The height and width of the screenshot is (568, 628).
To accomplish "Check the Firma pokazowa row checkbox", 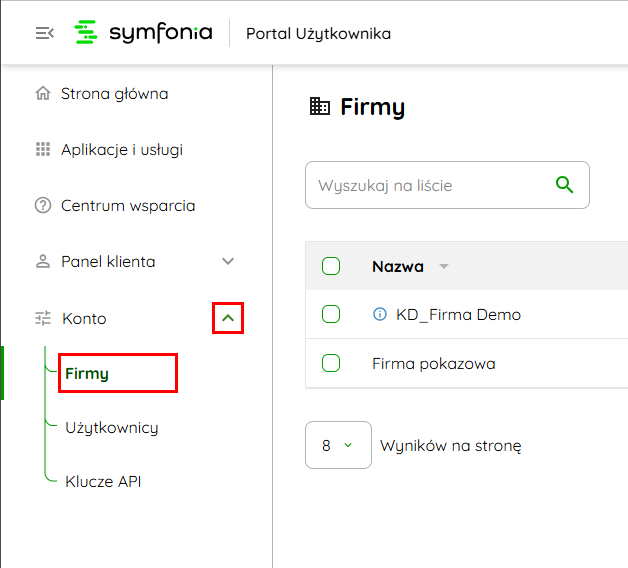I will (x=331, y=363).
